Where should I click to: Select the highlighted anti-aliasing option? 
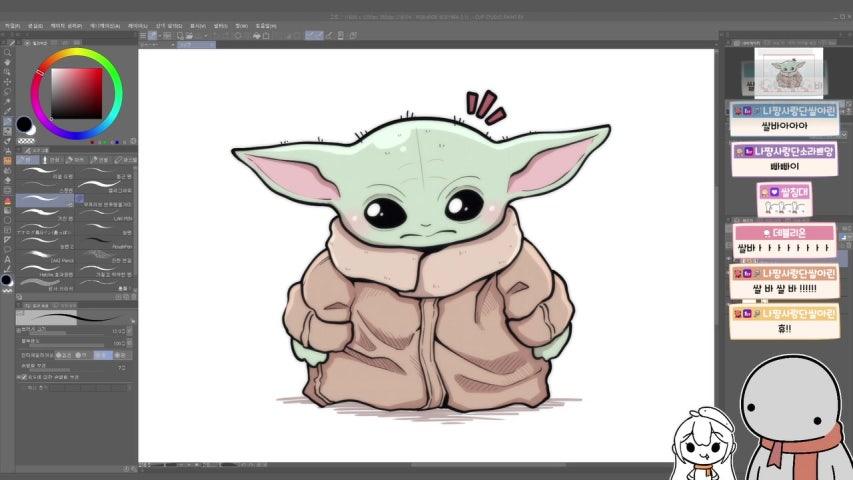[103, 355]
